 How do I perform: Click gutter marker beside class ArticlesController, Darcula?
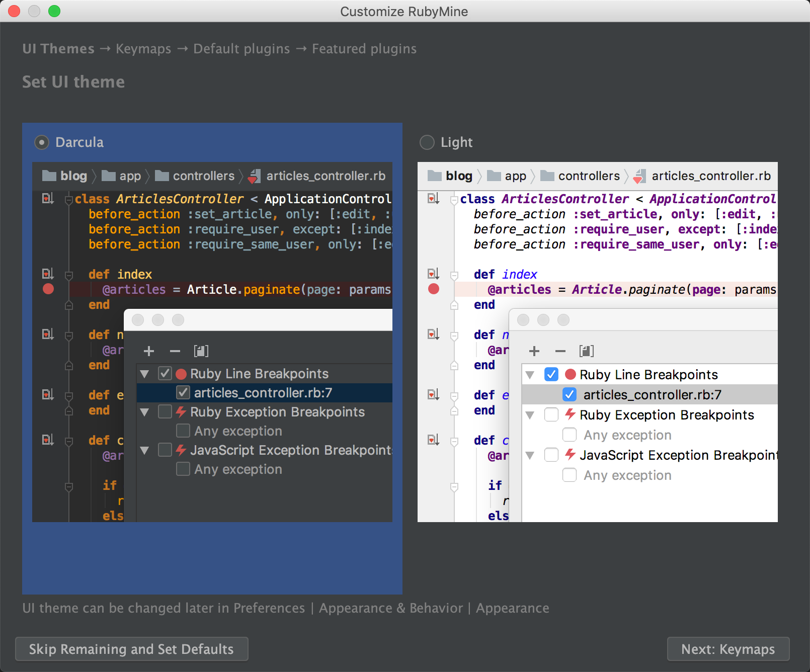pos(48,199)
